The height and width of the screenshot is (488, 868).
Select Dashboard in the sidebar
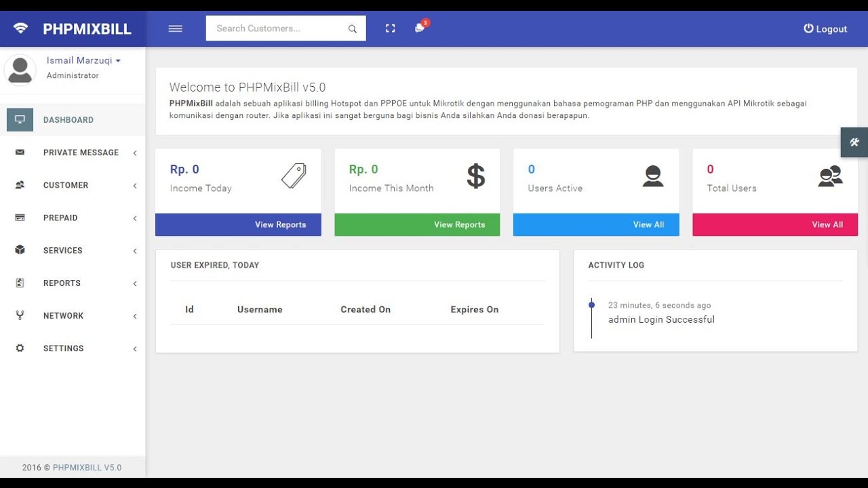(x=73, y=120)
